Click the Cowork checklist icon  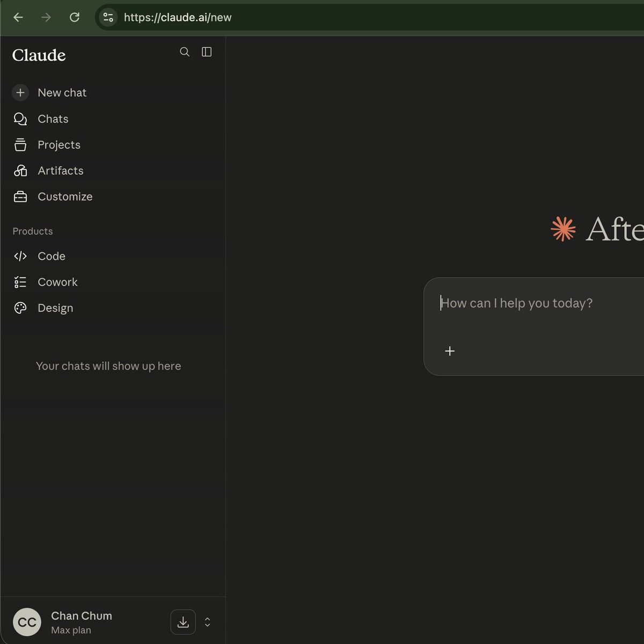(20, 282)
